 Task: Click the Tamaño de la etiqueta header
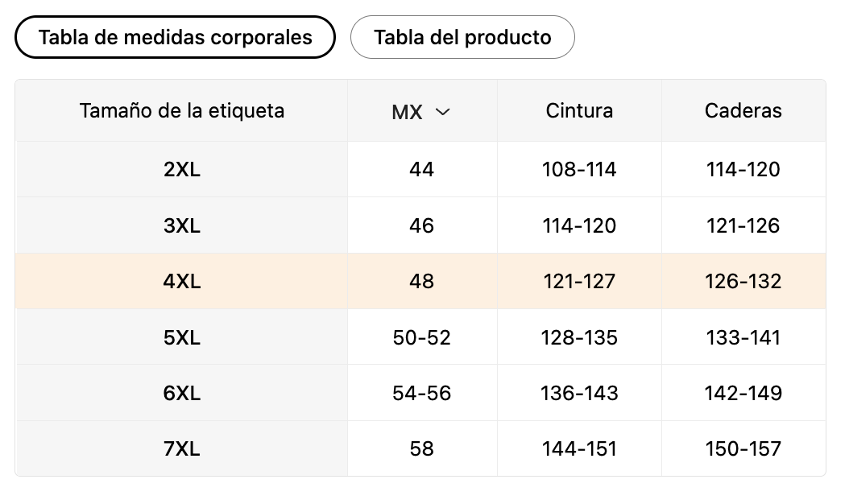(182, 110)
